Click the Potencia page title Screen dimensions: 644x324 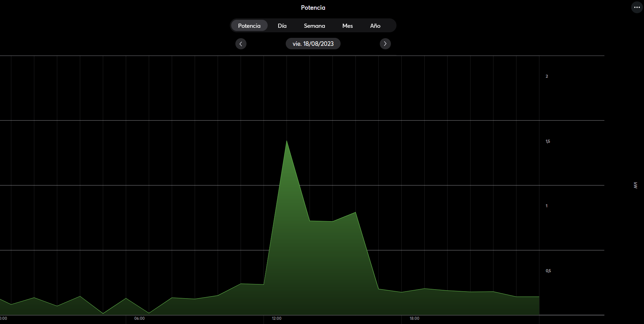point(313,8)
